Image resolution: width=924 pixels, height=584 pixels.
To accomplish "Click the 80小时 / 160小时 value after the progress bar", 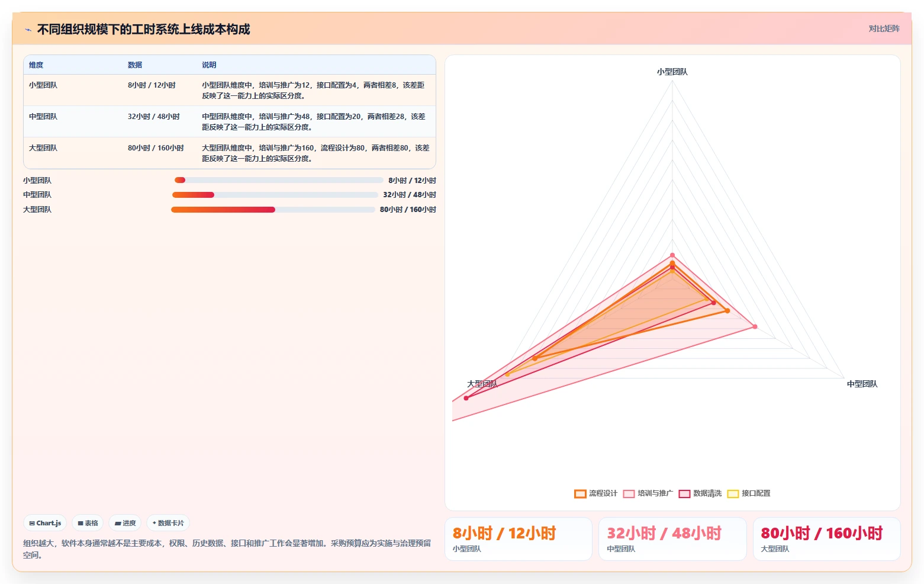I will (408, 210).
